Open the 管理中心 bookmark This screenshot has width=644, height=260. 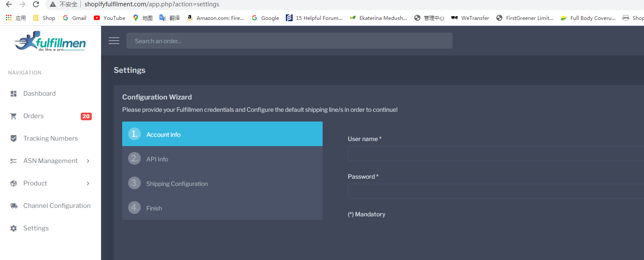(429, 18)
